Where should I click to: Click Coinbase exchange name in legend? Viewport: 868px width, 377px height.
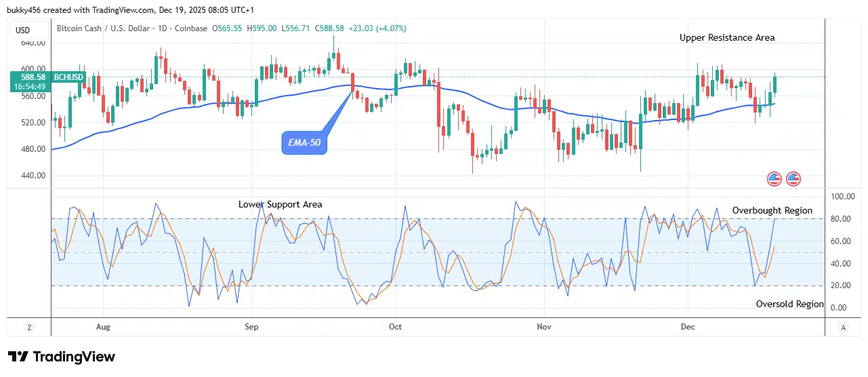pos(197,28)
